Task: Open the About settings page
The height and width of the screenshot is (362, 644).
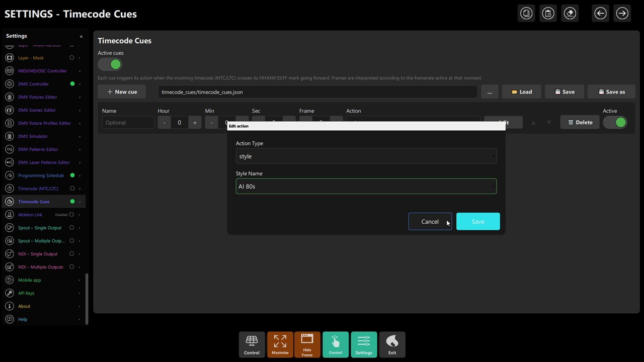Action: (24, 306)
